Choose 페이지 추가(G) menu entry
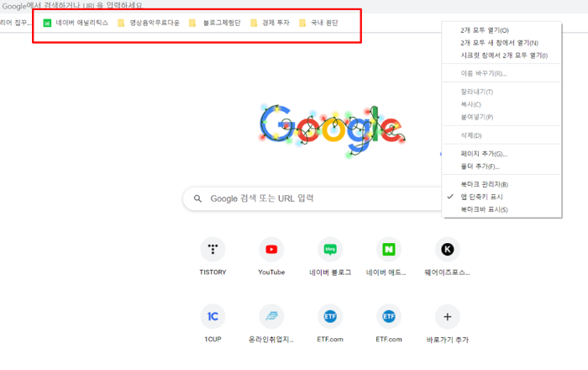The width and height of the screenshot is (588, 370). pyautogui.click(x=501, y=154)
